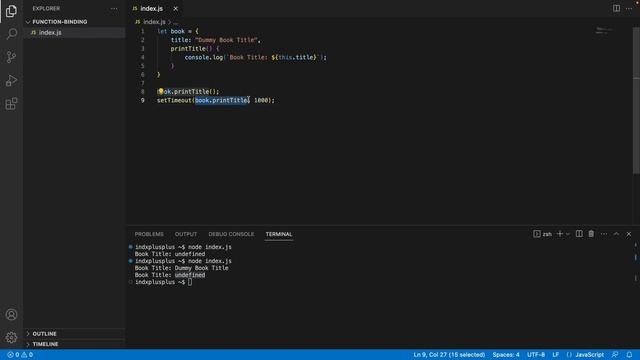
Task: Switch to the DEBUG CONSOLE tab
Action: pos(231,234)
